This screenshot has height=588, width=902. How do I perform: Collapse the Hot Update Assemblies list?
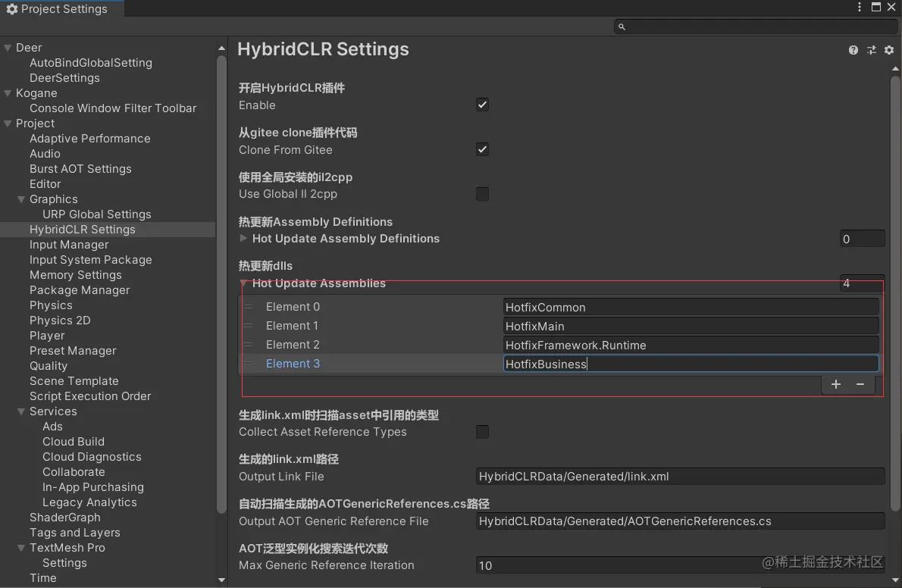click(x=244, y=283)
